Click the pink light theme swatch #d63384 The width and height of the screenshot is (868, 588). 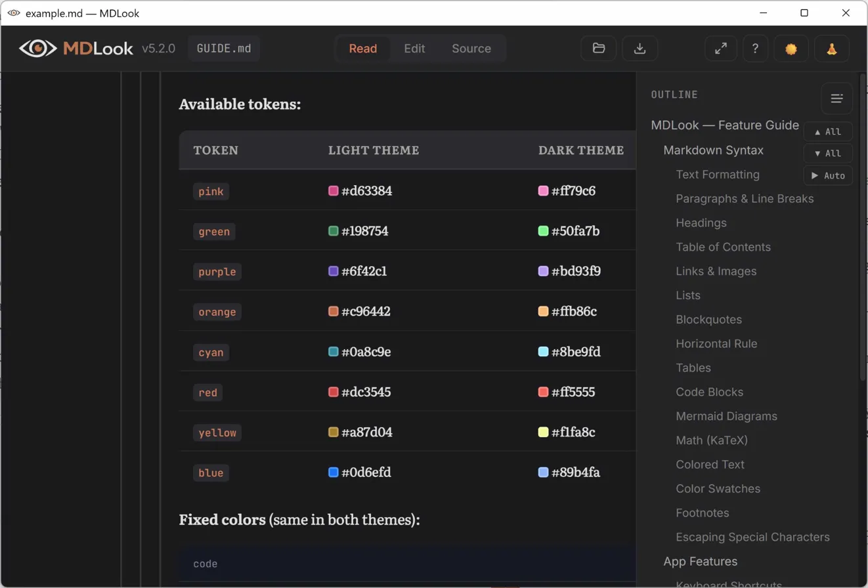pyautogui.click(x=334, y=191)
